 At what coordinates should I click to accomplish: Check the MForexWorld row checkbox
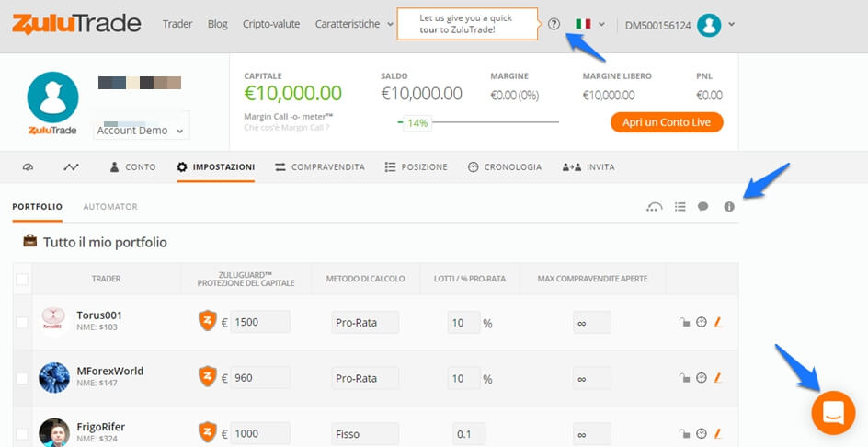22,378
